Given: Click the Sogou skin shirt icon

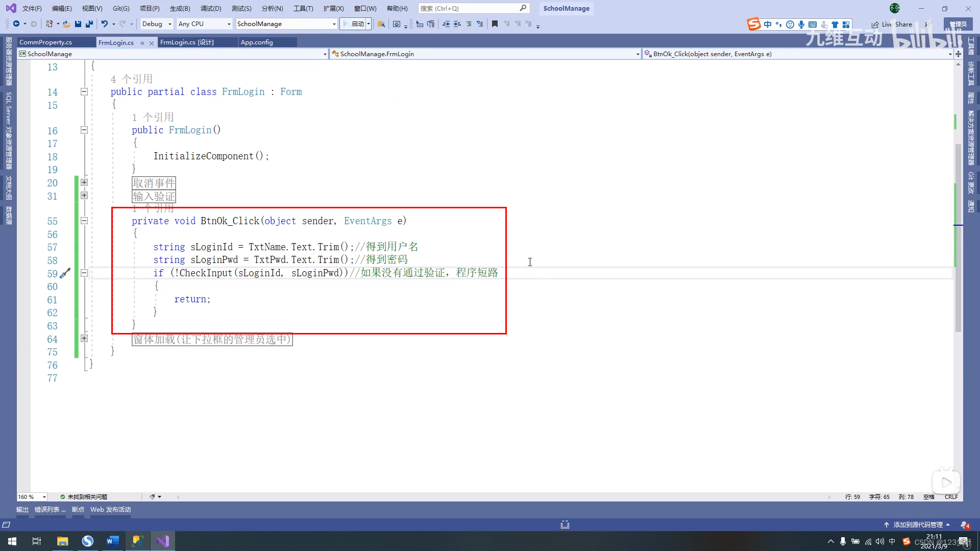Looking at the screenshot, I should tap(835, 25).
